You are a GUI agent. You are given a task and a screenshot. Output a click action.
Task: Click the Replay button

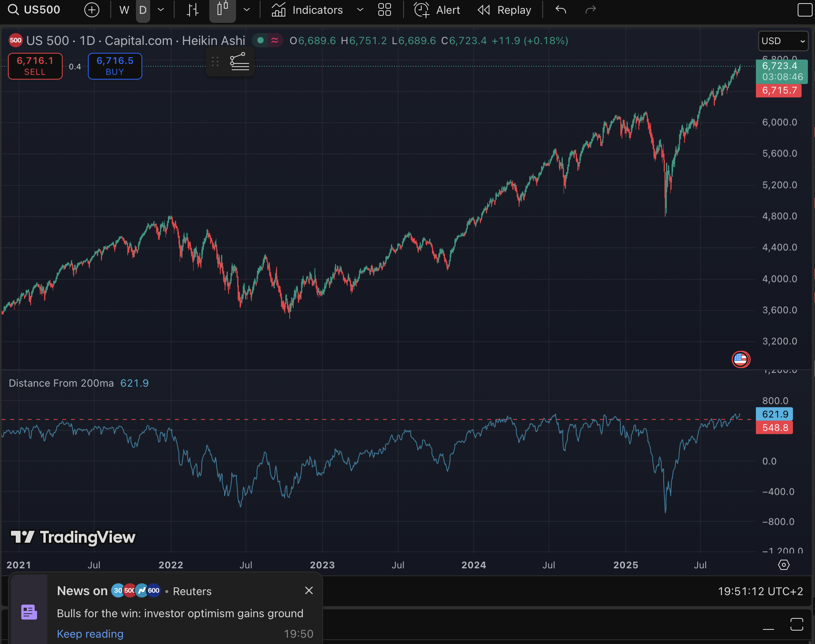[x=504, y=10]
